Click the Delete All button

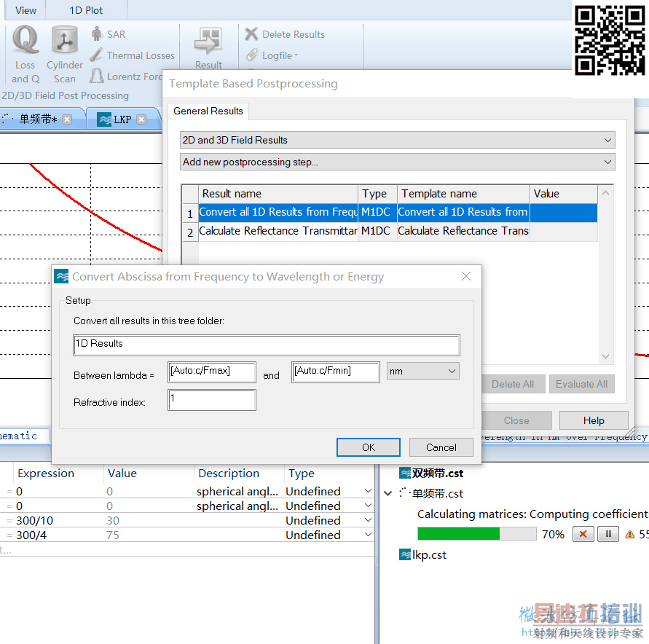coord(513,384)
